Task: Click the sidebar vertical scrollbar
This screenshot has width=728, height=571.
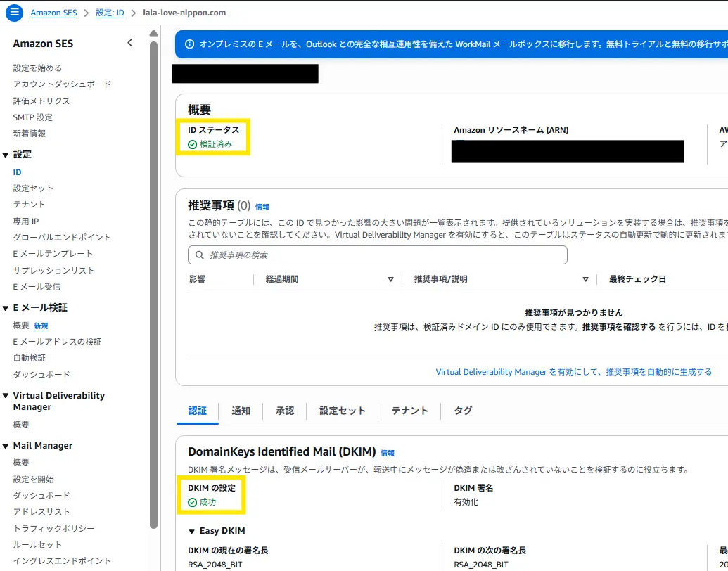Action: 154,281
